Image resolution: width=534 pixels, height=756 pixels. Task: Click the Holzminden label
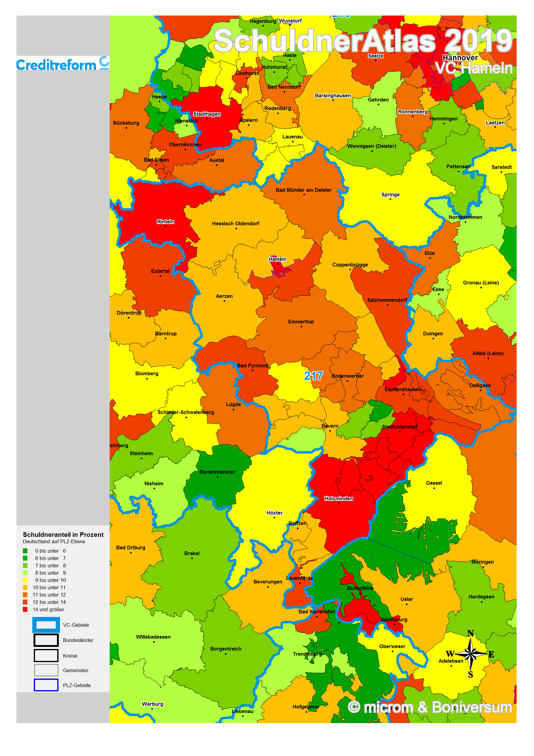point(338,498)
